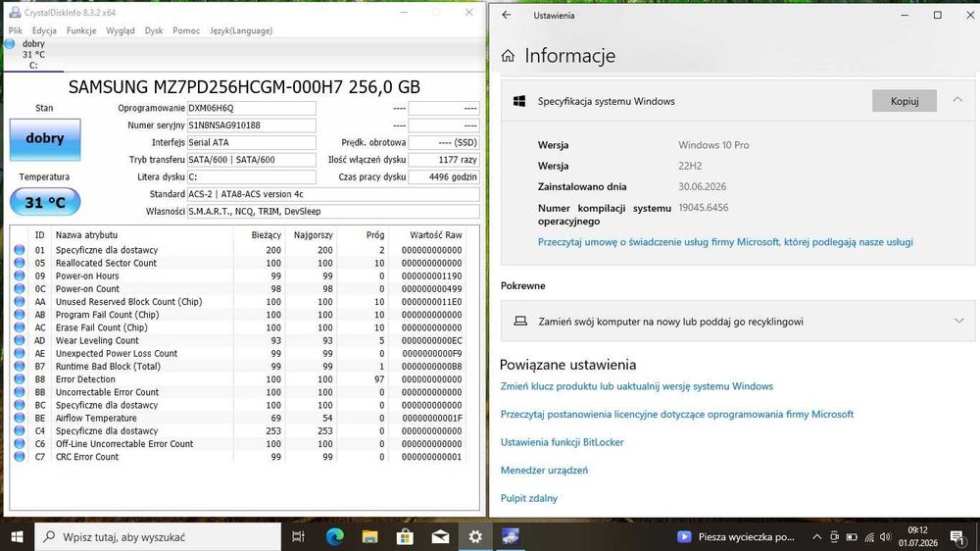980x551 pixels.
Task: Open Mail app from taskbar
Action: (440, 536)
